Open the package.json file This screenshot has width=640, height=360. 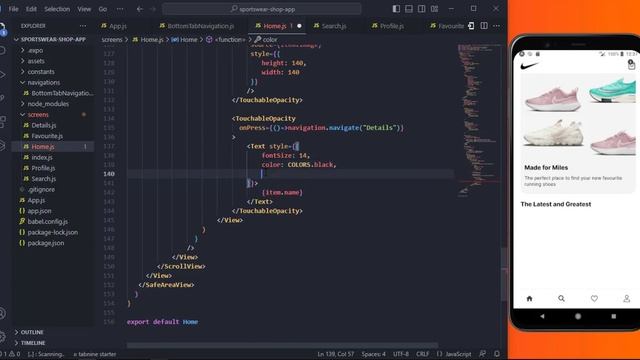point(53,243)
